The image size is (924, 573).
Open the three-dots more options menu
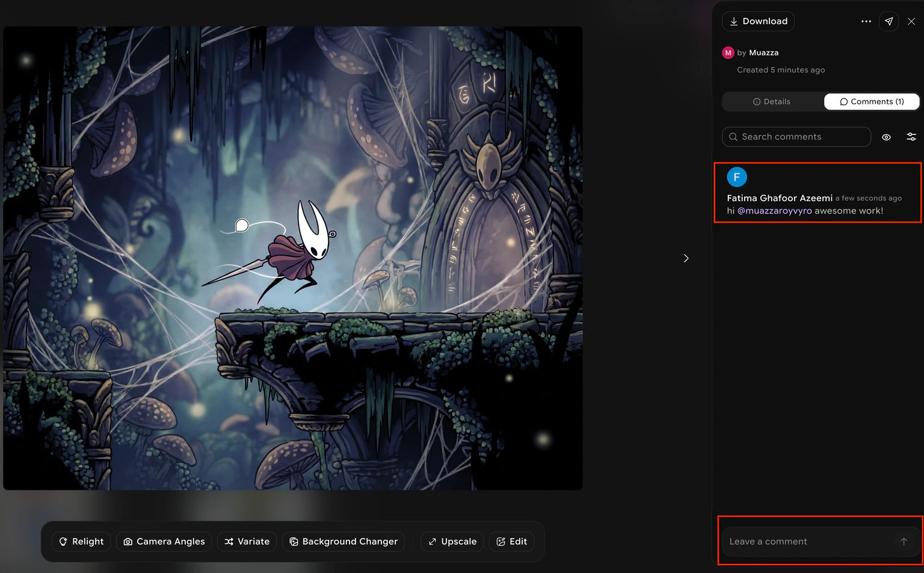[x=866, y=21]
